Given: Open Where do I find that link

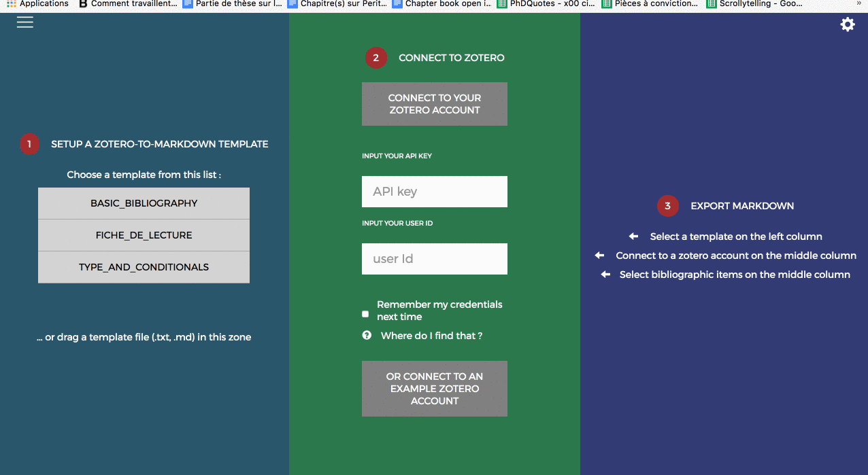Looking at the screenshot, I should coord(431,336).
